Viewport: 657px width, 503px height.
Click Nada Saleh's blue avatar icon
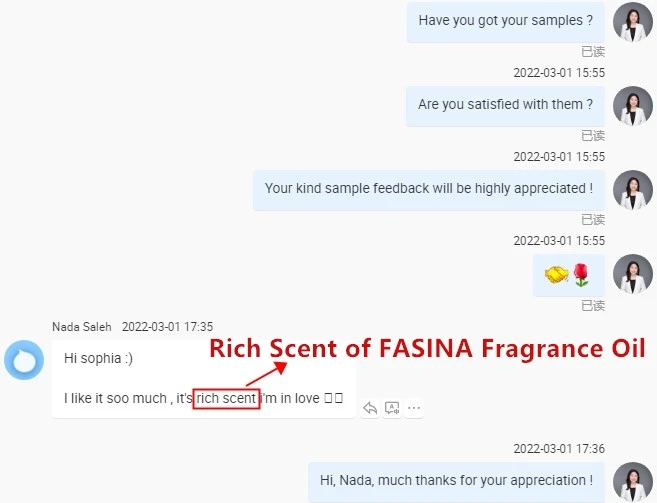coord(24,360)
